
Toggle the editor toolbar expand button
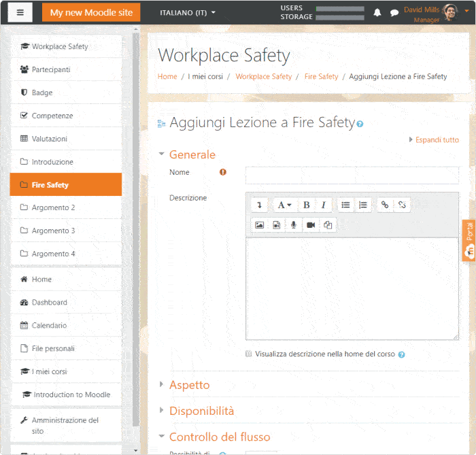point(259,205)
